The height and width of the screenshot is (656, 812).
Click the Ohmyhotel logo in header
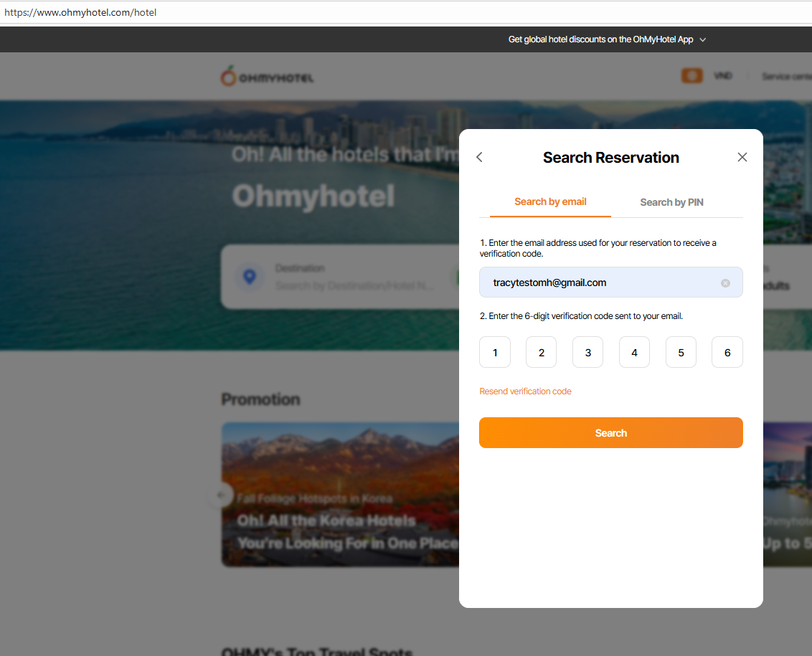pyautogui.click(x=268, y=77)
